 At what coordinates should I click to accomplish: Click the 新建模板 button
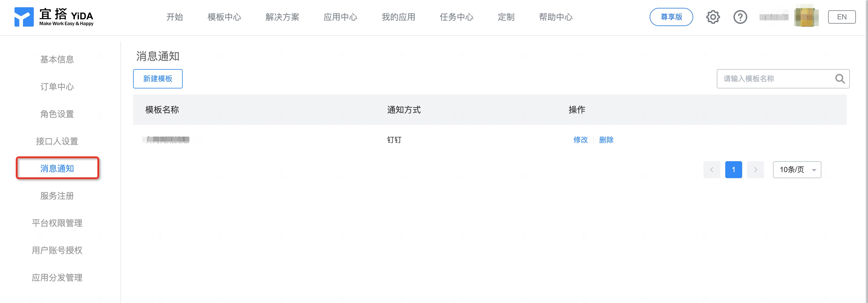click(x=158, y=78)
